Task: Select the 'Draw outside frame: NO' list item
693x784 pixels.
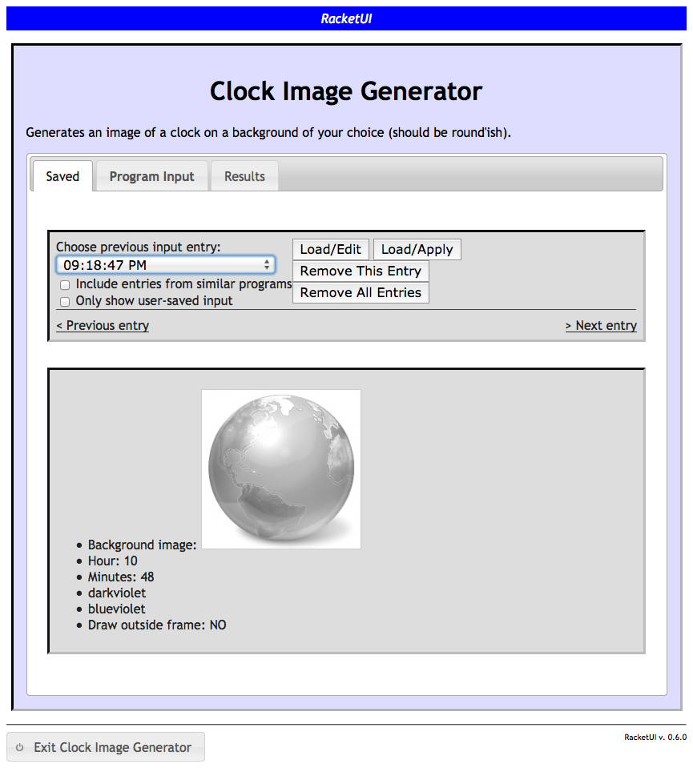Action: pos(157,625)
